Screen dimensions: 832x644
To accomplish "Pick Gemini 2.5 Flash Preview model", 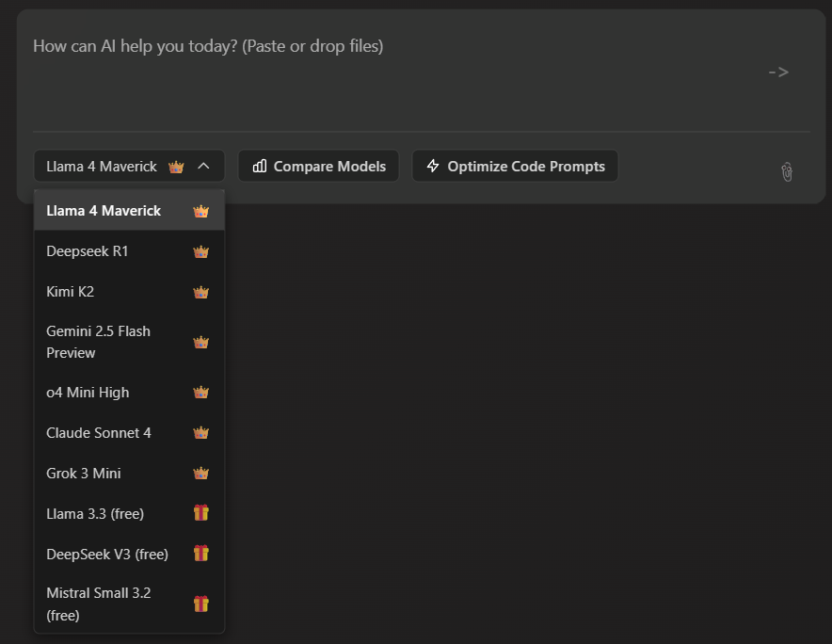I will (129, 342).
